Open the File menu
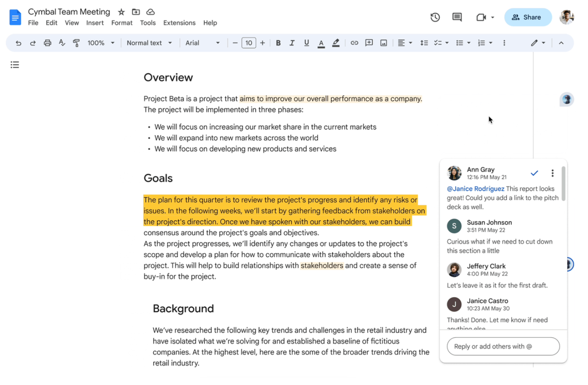Image resolution: width=588 pixels, height=385 pixels. (x=33, y=23)
